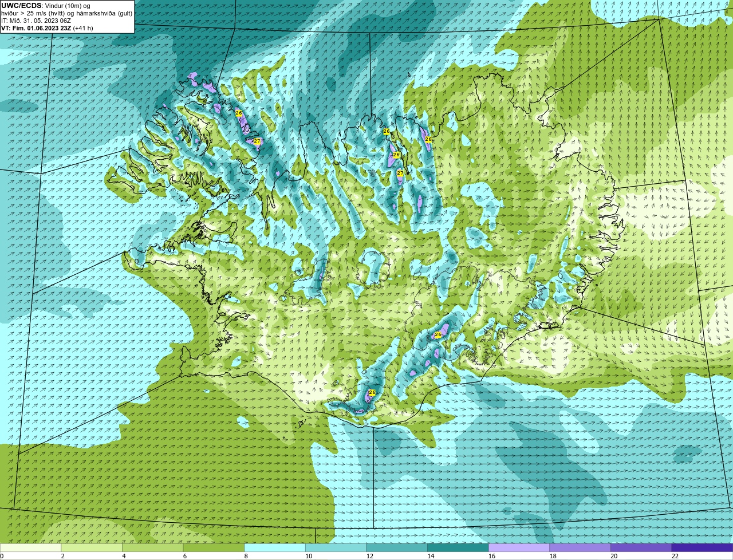Click the "22" tick label on the scale
733x560 pixels.
675,556
